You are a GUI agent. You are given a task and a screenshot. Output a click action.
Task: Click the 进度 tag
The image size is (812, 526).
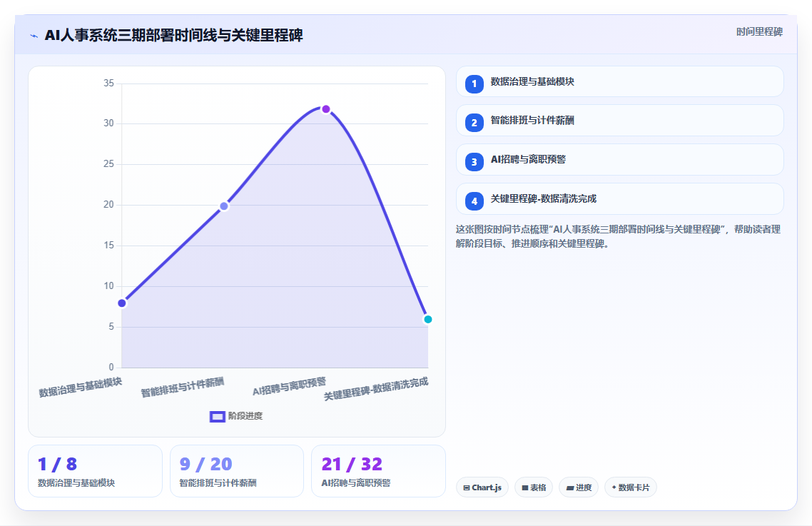pyautogui.click(x=579, y=487)
